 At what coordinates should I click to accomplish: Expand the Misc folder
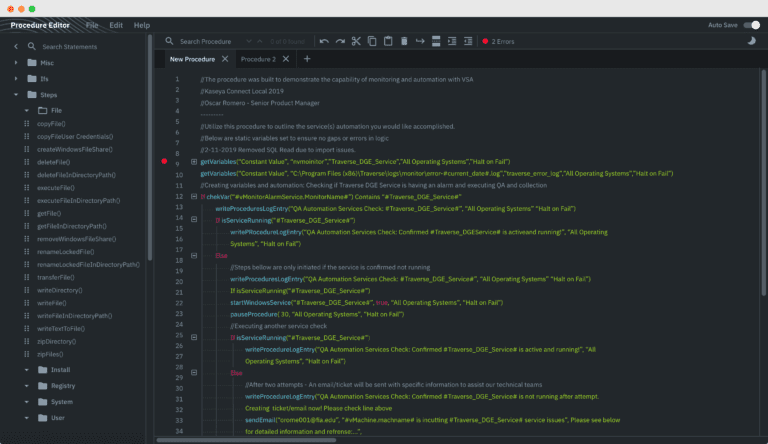pos(16,63)
